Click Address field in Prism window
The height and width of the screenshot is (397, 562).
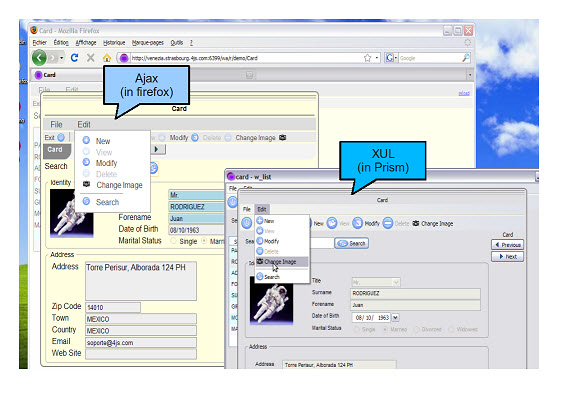pos(339,364)
